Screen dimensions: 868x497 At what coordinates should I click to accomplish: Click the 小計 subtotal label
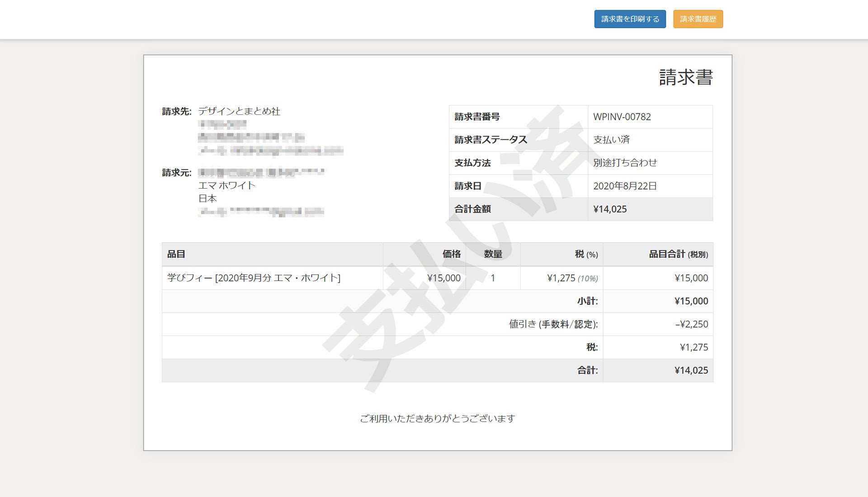click(x=587, y=301)
